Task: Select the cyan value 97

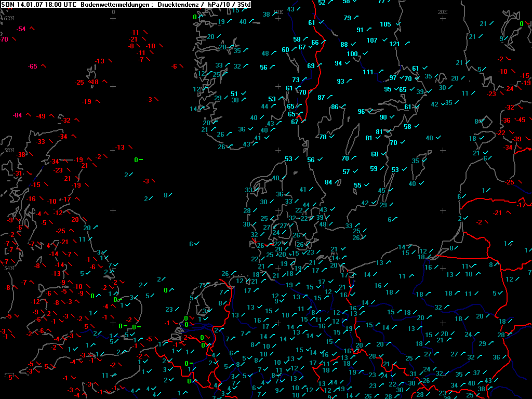Action: [x=393, y=78]
